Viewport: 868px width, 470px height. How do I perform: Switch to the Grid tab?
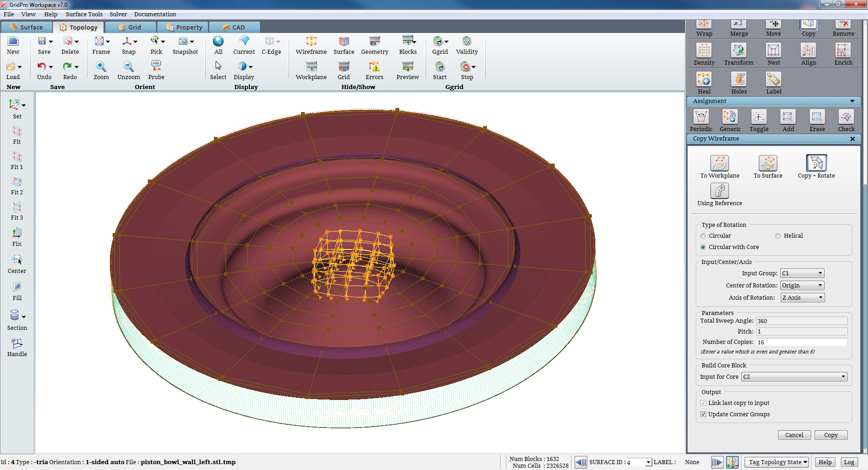(x=130, y=28)
